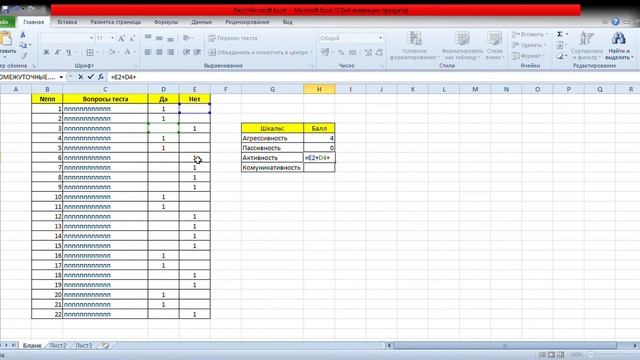Apply cell borders with the borders icon
The width and height of the screenshot is (640, 360).
coord(90,52)
